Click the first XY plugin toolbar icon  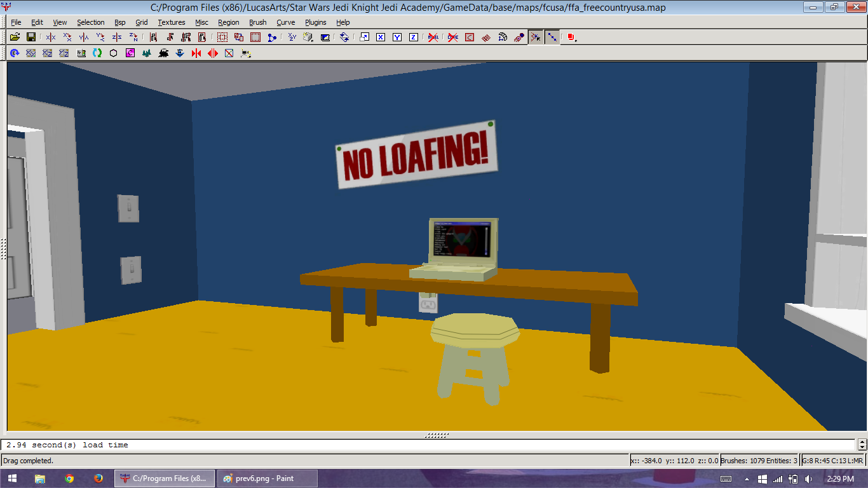click(31, 53)
